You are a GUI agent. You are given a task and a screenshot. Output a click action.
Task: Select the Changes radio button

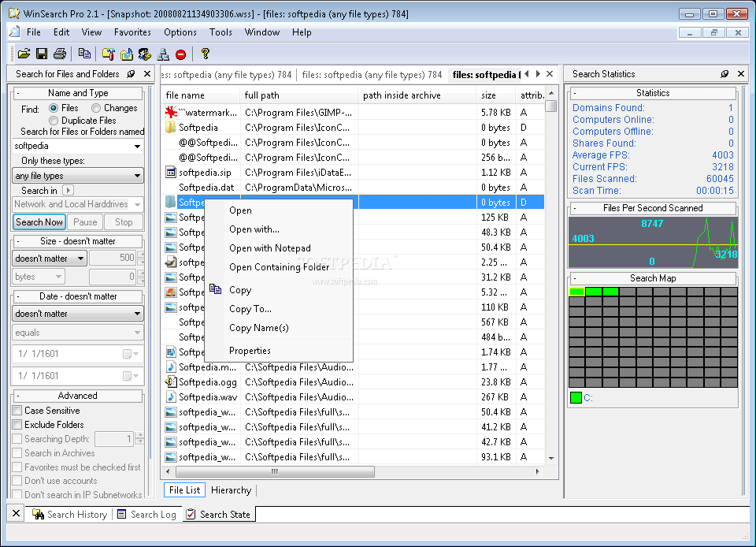96,108
